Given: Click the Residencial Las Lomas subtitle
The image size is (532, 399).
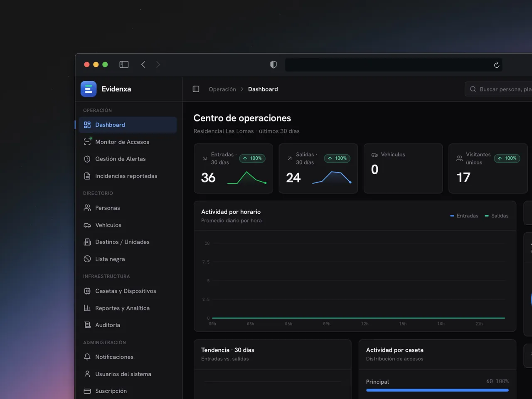Looking at the screenshot, I should tap(246, 131).
